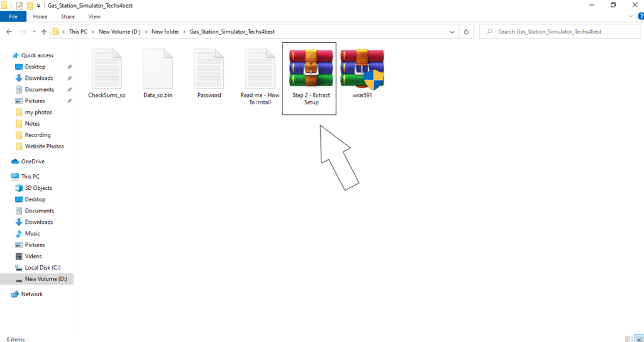Image resolution: width=644 pixels, height=342 pixels.
Task: Click This PC in address breadcrumb
Action: pos(78,31)
